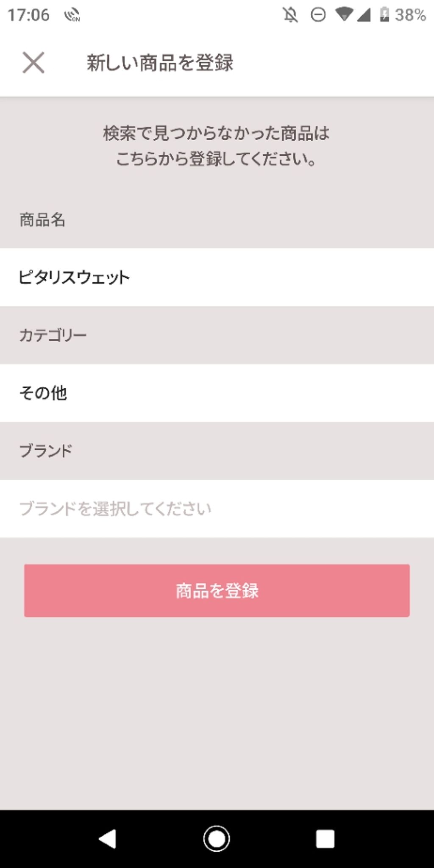Tap the カテゴリー section label
This screenshot has width=434, height=868.
point(53,335)
